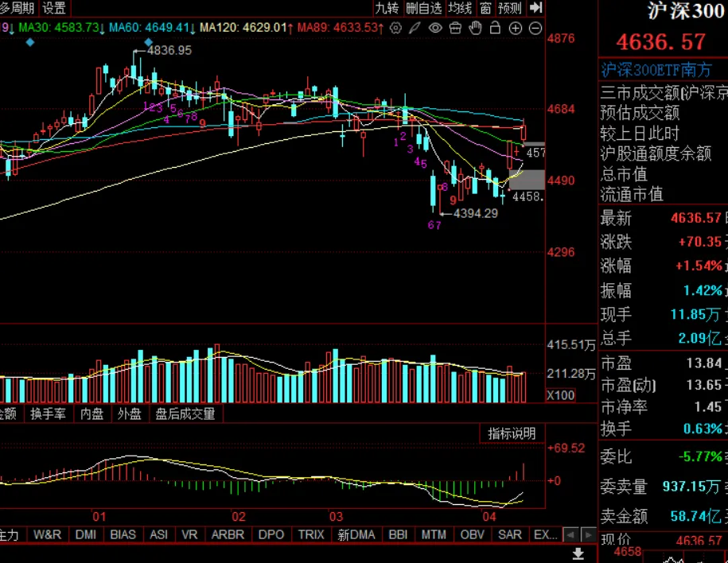Viewport: 728px width, 563px height.
Task: Click the 九转 button
Action: 387,8
